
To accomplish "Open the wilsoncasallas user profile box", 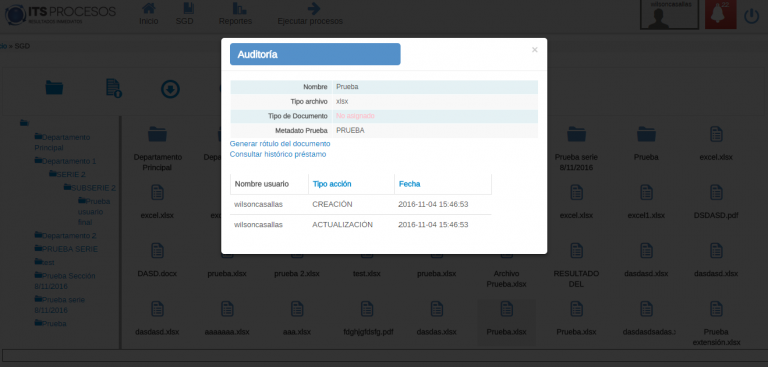I will 670,15.
